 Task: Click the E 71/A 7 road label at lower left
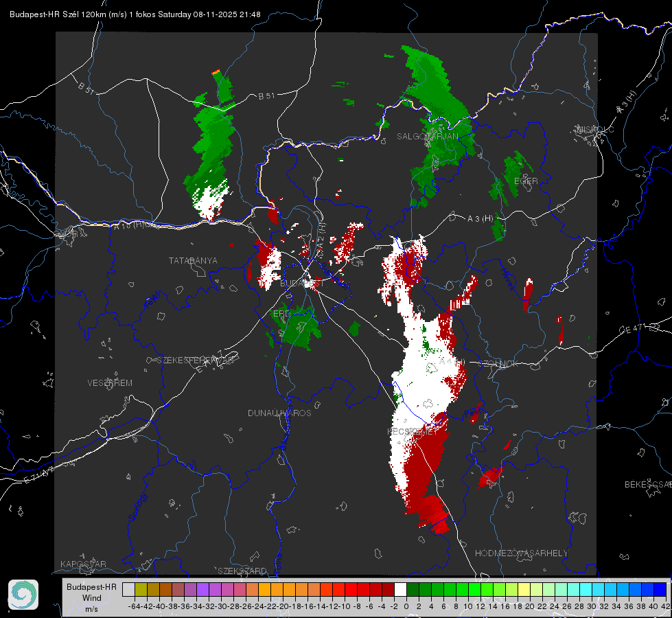click(x=38, y=474)
